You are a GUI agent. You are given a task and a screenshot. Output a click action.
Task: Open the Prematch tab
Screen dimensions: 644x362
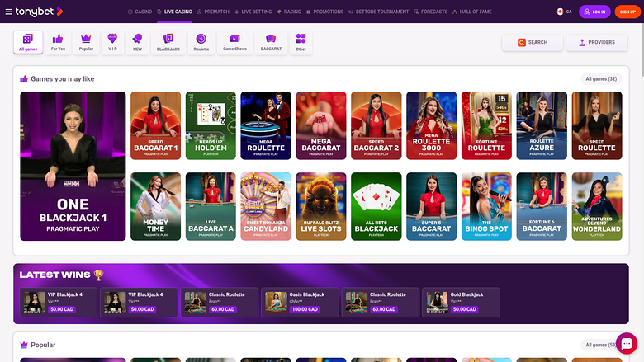pyautogui.click(x=213, y=12)
